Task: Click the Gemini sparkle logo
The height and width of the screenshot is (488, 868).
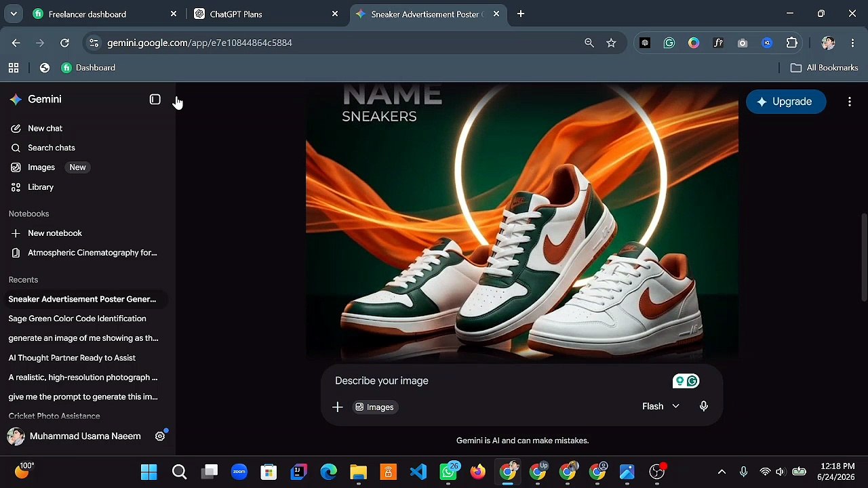Action: 16,100
